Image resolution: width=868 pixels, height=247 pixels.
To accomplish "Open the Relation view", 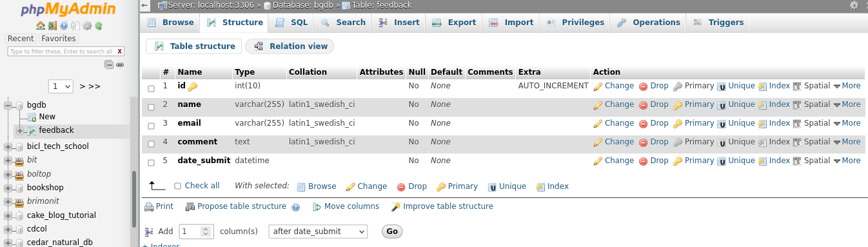I will tap(290, 46).
